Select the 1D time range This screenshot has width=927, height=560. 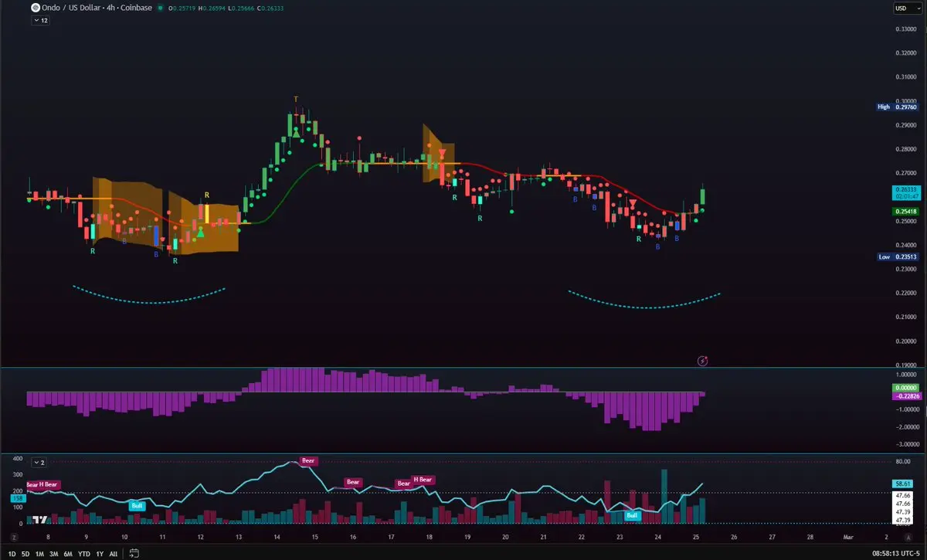click(x=12, y=553)
